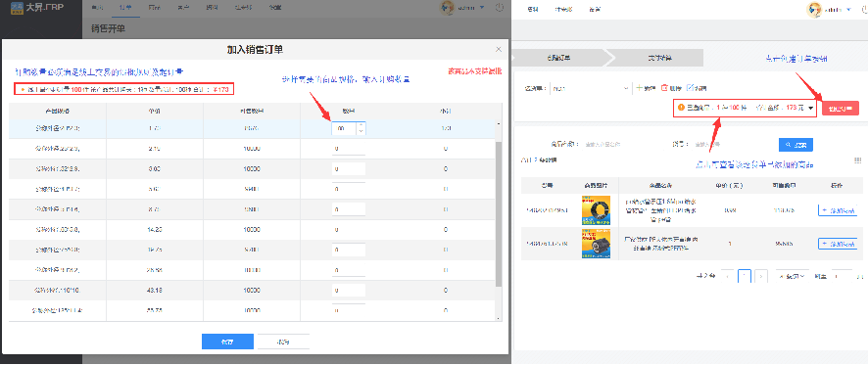The height and width of the screenshot is (365, 868).
Task: Go to next page in pagination
Action: pyautogui.click(x=761, y=276)
